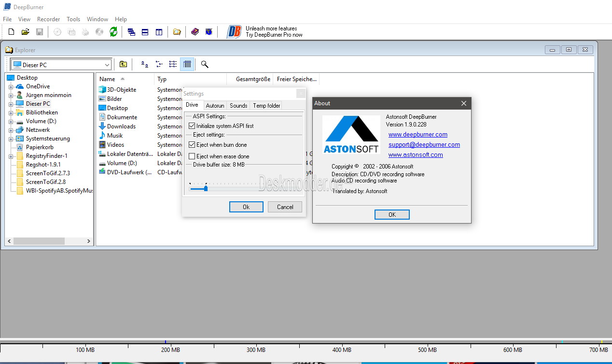Adjust the drive buffer size slider

(x=206, y=188)
